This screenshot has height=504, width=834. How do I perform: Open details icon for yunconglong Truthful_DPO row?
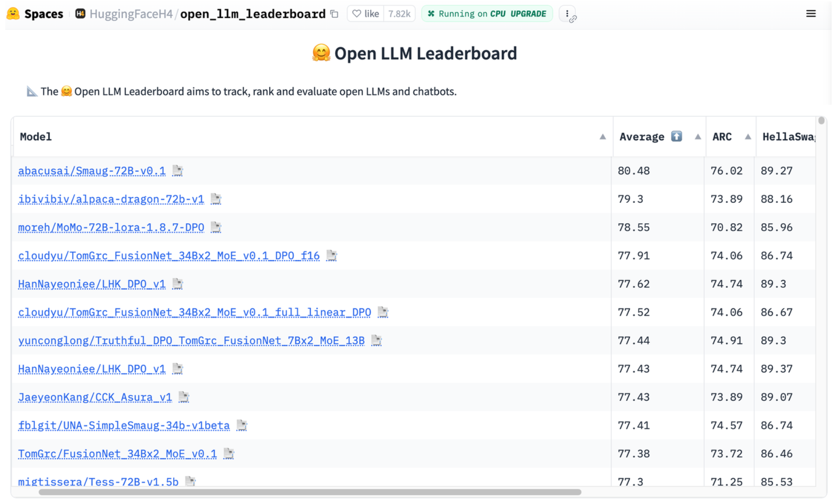376,340
